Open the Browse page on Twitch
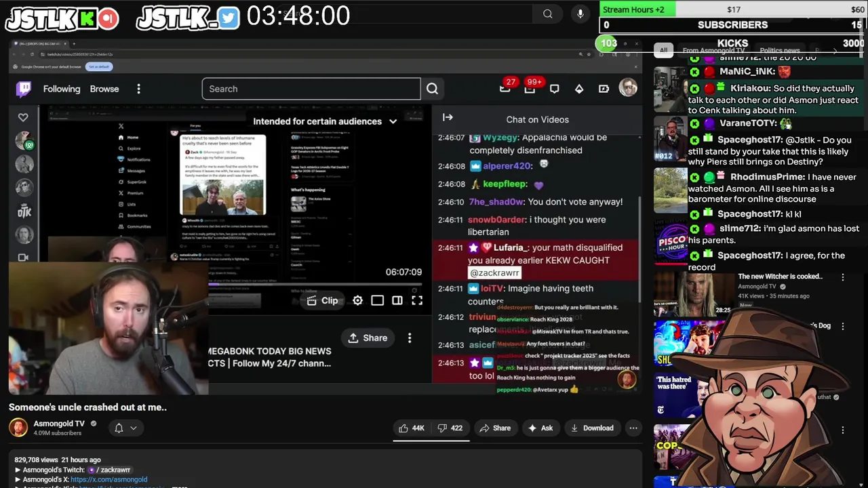The image size is (868, 488). [104, 89]
